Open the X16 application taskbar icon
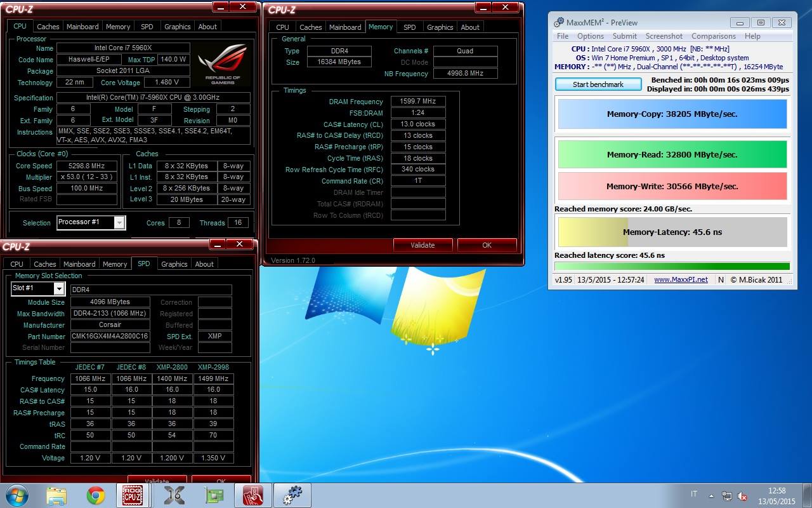Viewport: 812px width, 508px height. click(x=174, y=495)
